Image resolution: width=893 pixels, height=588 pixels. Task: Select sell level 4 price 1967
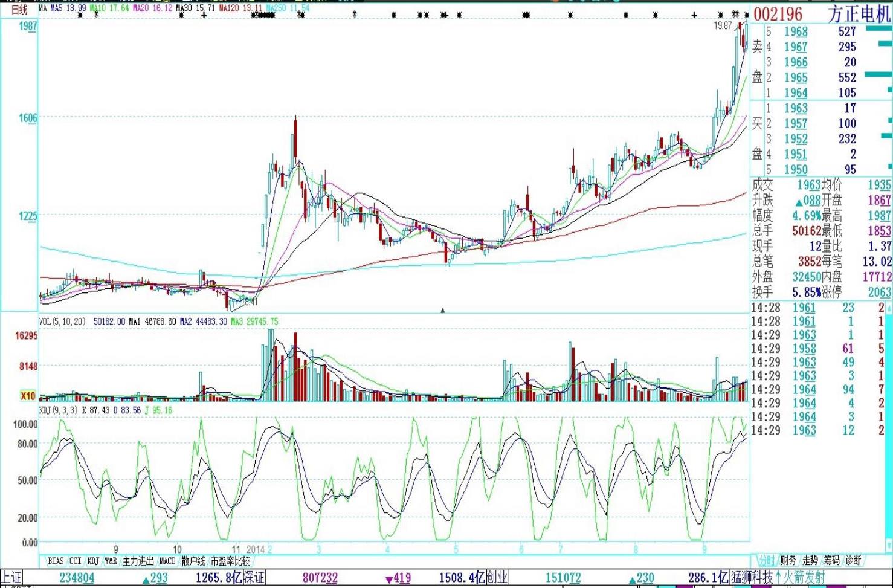796,47
